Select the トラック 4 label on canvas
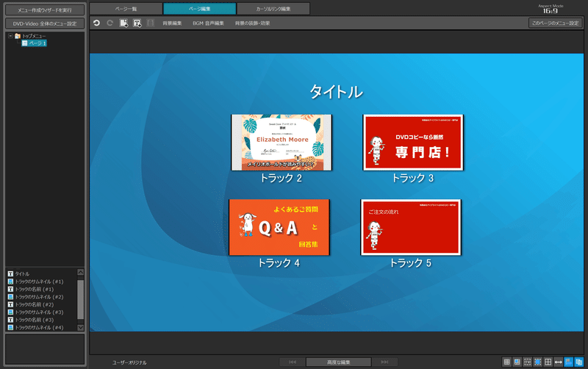The width and height of the screenshot is (588, 369). [279, 263]
